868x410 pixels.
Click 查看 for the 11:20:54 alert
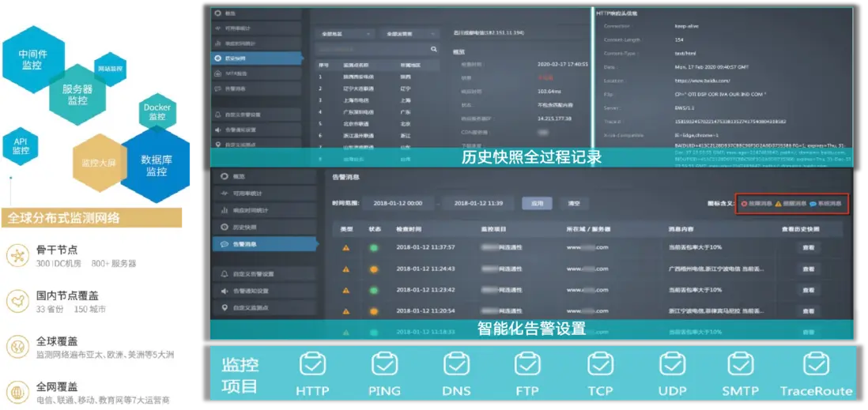tap(809, 311)
